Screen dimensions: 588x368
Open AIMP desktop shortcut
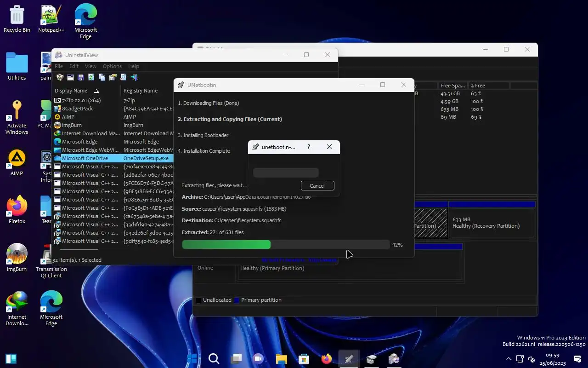(x=17, y=163)
